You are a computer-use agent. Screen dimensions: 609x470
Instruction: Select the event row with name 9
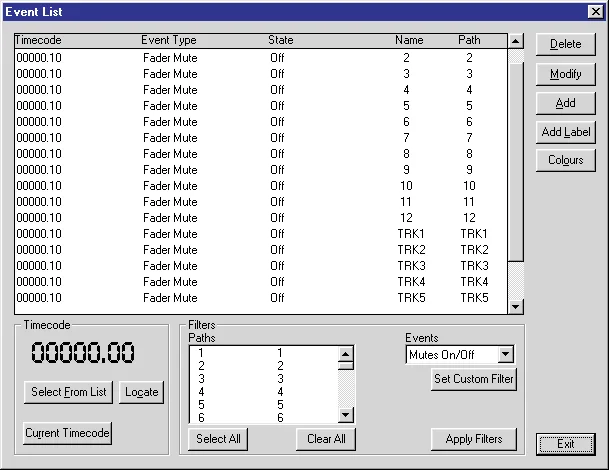[261, 170]
